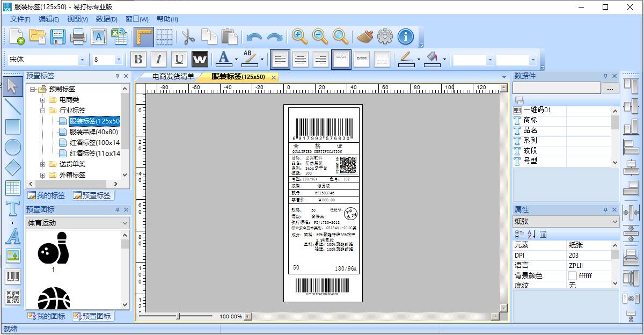Select the QR code tool

pos(13,297)
